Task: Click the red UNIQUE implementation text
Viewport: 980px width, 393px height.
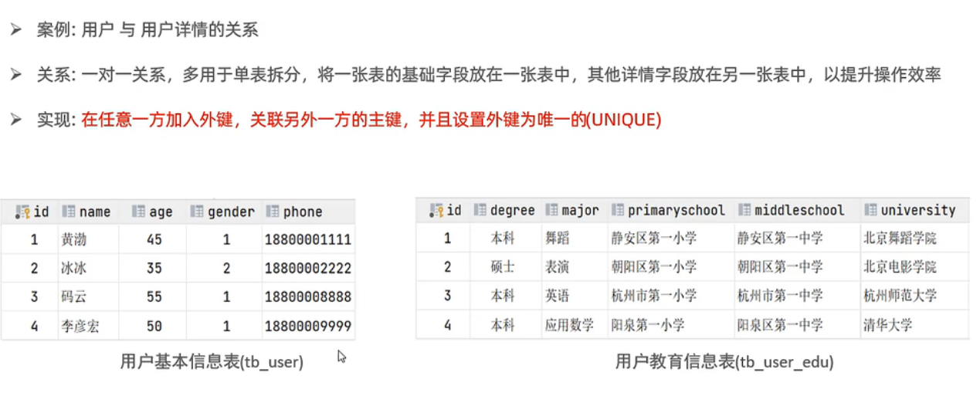Action: 371,120
